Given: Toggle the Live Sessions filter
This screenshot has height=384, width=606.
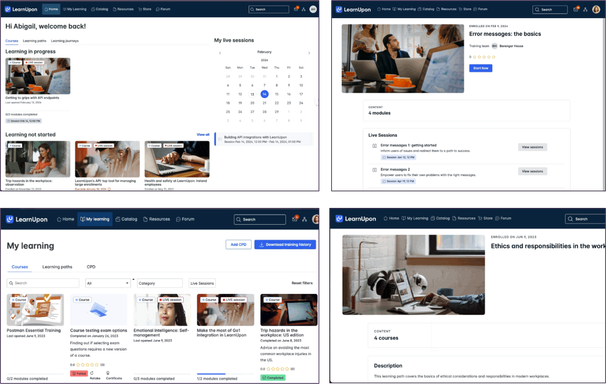Looking at the screenshot, I should click(202, 283).
